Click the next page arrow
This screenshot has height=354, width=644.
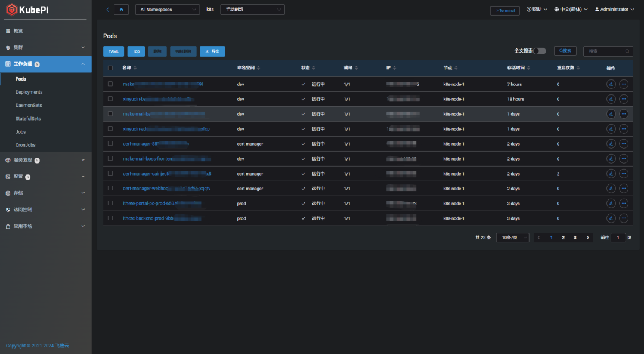(588, 238)
